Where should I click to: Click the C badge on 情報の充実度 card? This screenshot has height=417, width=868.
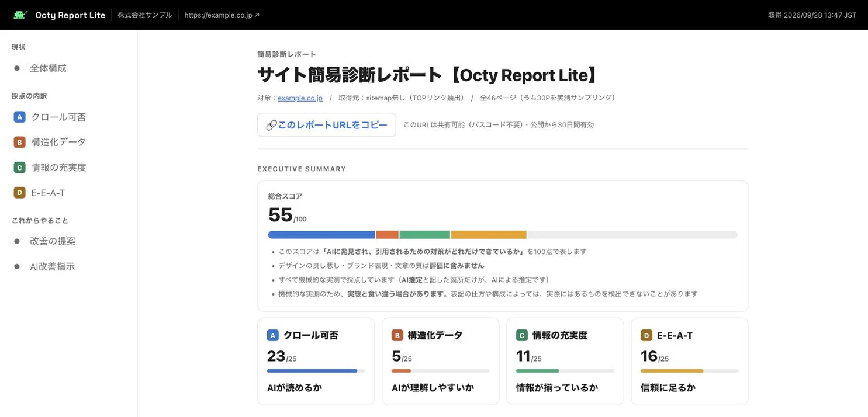point(521,335)
